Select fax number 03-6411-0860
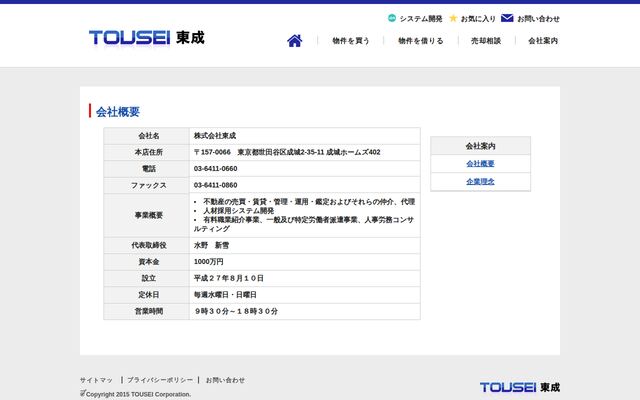Image resolution: width=640 pixels, height=400 pixels. [x=216, y=185]
